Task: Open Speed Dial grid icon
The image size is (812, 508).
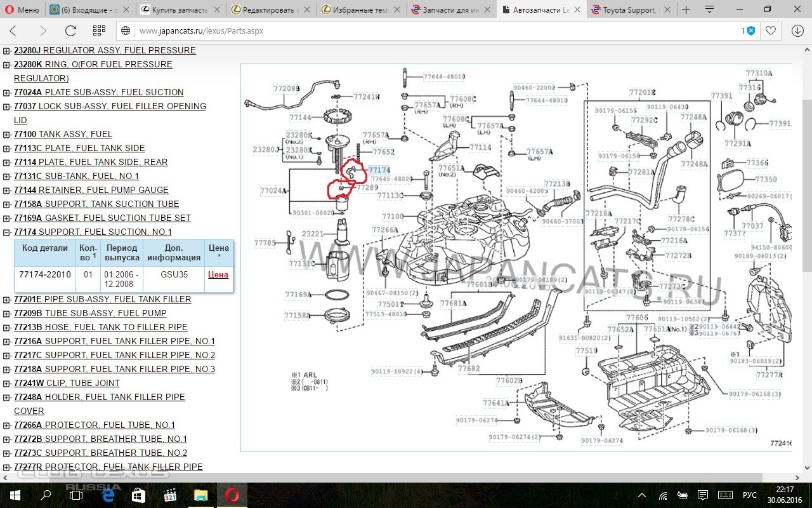Action: pos(99,30)
